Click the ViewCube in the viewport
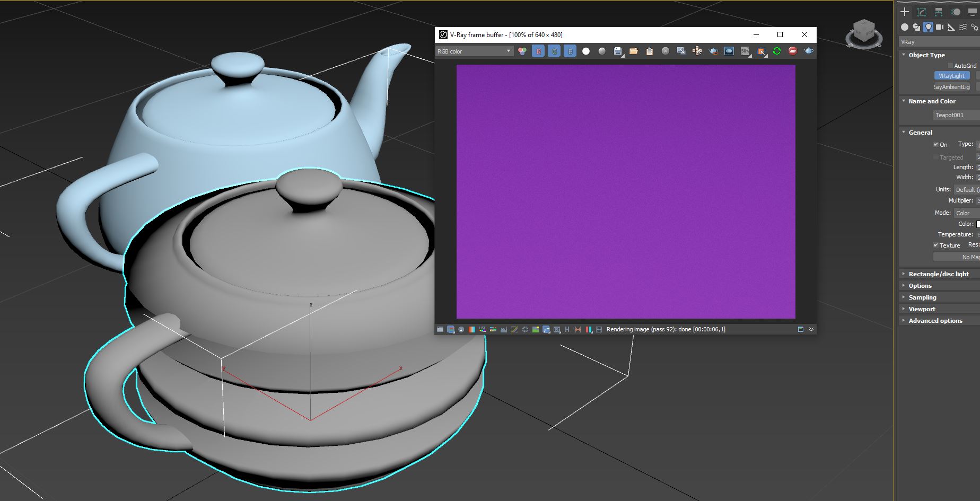 [x=864, y=34]
